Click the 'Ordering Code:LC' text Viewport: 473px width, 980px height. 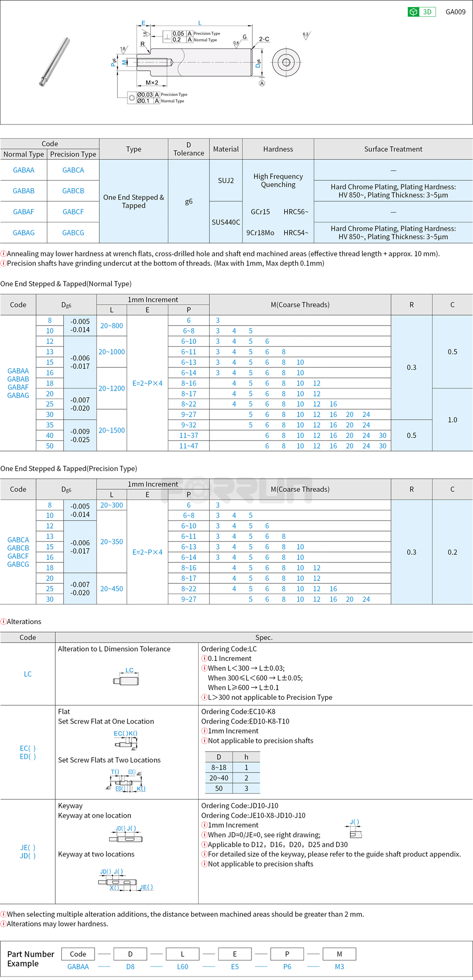(x=229, y=649)
